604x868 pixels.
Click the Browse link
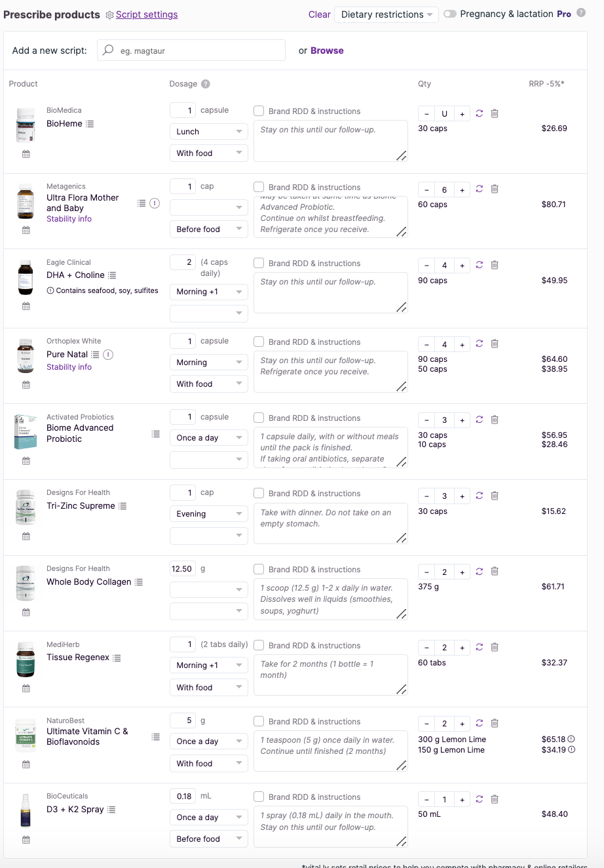pyautogui.click(x=327, y=50)
